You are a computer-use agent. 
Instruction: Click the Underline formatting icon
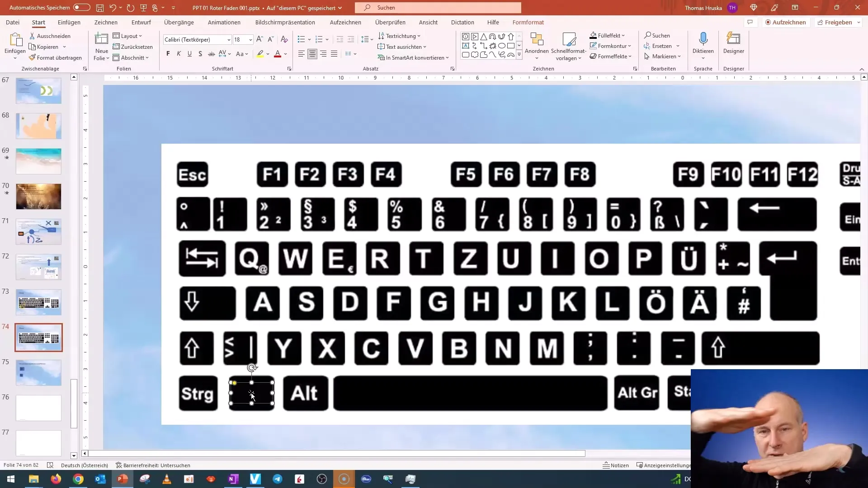click(x=189, y=54)
